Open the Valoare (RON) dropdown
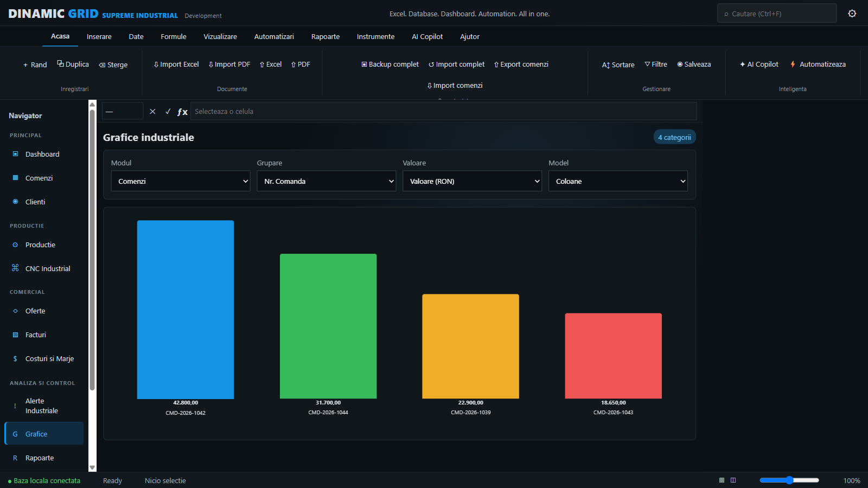The height and width of the screenshot is (488, 868). tap(472, 181)
